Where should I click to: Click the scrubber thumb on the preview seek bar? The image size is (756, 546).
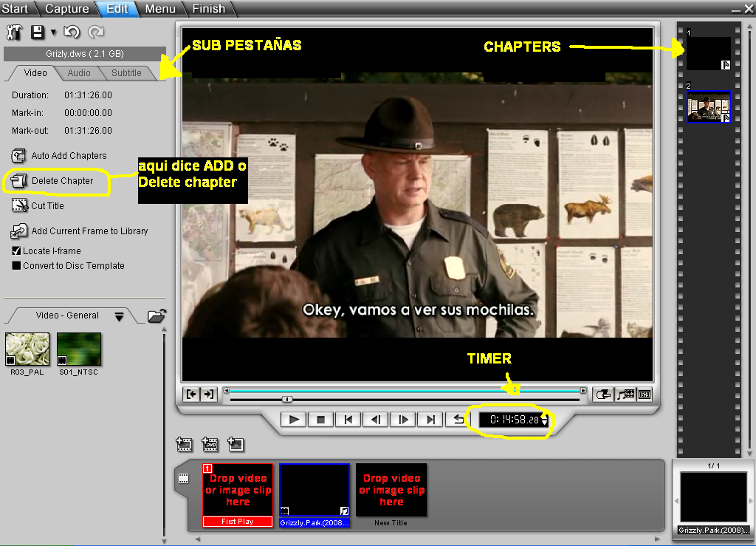[287, 399]
